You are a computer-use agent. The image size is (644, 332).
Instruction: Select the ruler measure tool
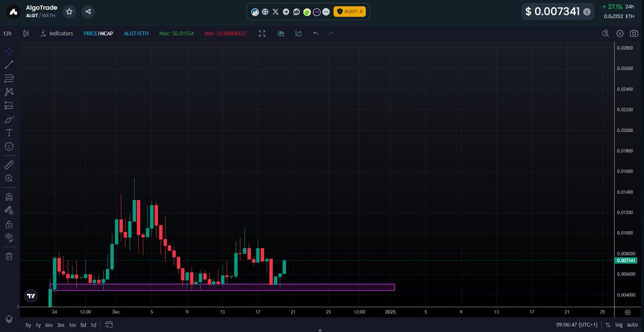click(9, 164)
